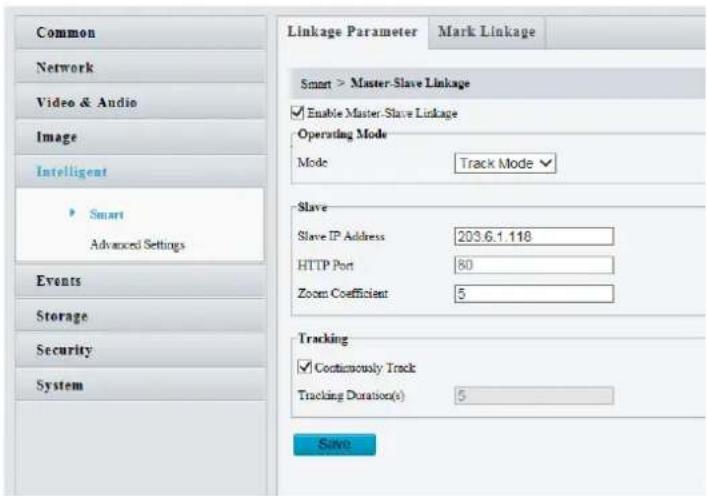This screenshot has width=707, height=496.
Task: Click the arrow bullet beside Smart
Action: click(72, 213)
